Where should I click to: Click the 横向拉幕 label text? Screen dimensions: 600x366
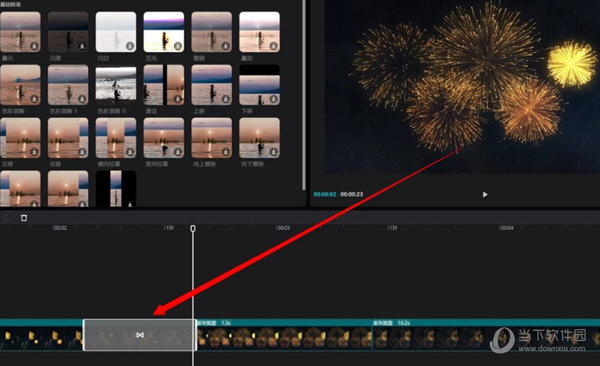(x=109, y=164)
